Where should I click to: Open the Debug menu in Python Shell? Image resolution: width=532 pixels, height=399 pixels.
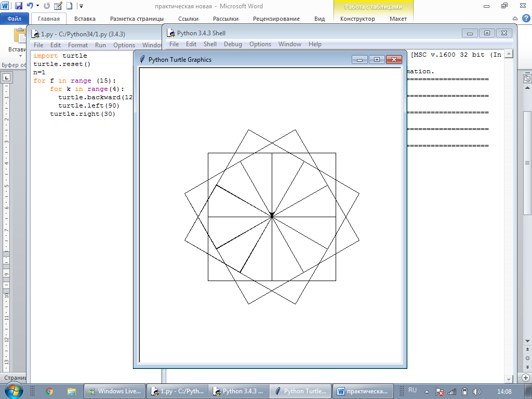(233, 44)
